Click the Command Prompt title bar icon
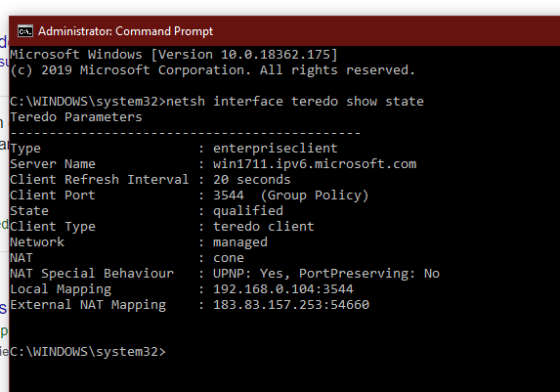Viewport: 560px width, 392px height. (x=25, y=31)
